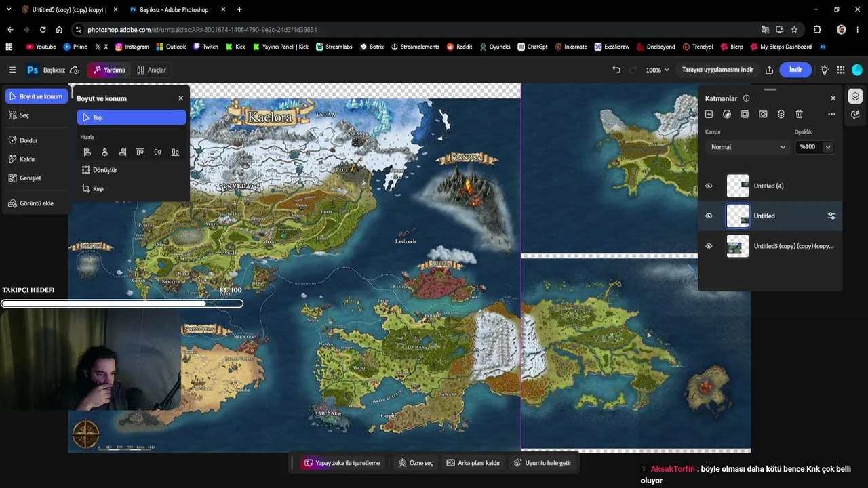Open the comments sidebar icon
This screenshot has height=488, width=868.
[x=855, y=115]
